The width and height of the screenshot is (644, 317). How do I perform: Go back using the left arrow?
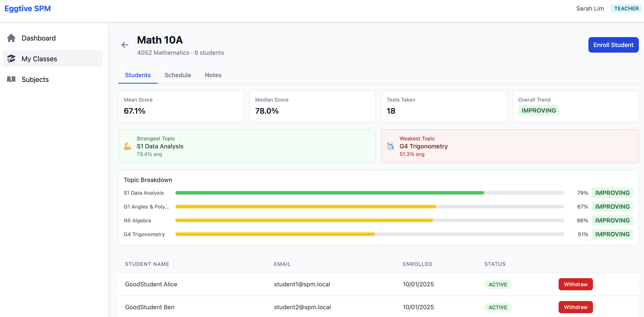coord(125,45)
